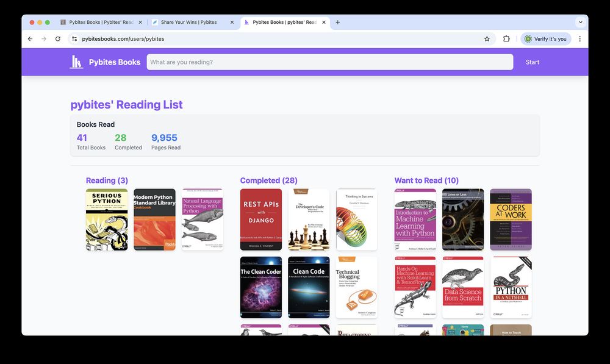Click the browser back arrow
The image size is (610, 364).
click(30, 39)
